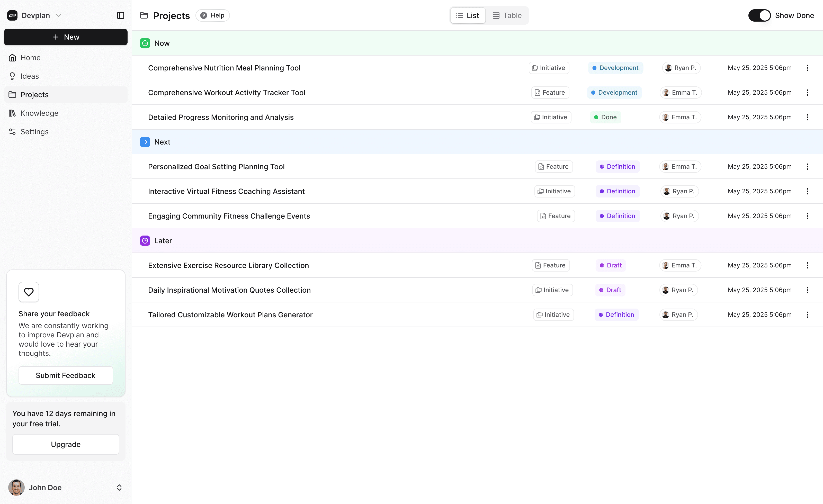Viewport: 823px width, 504px height.
Task: Open the Help question mark button
Action: [212, 15]
